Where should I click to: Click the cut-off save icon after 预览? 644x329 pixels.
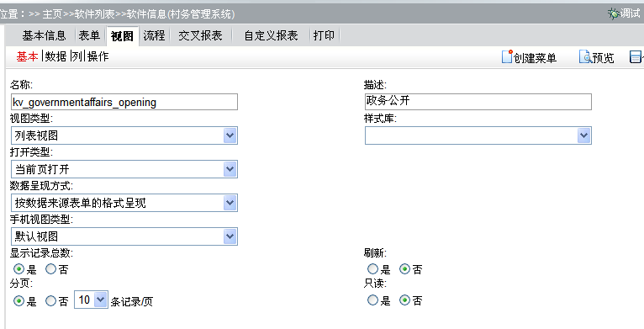pyautogui.click(x=636, y=56)
